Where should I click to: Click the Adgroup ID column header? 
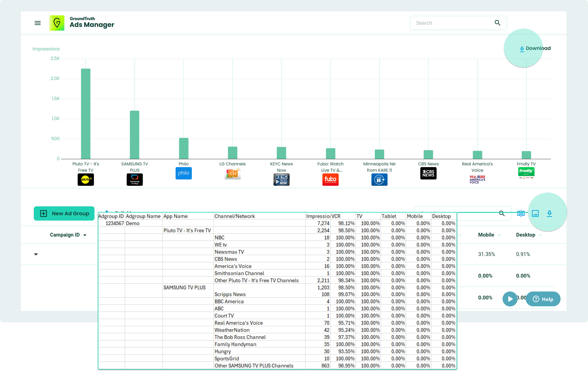pos(112,216)
